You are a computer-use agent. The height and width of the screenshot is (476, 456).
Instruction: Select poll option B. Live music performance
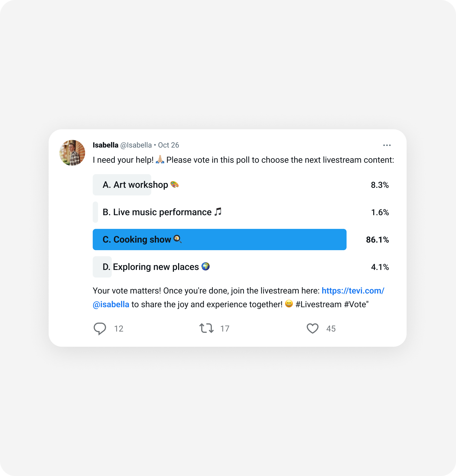[x=241, y=212]
